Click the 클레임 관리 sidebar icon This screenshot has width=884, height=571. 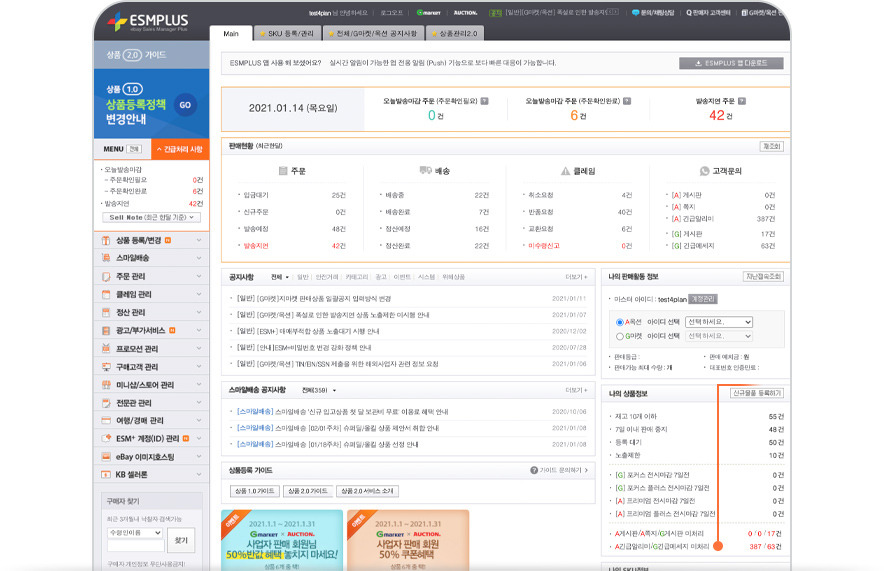tap(105, 295)
